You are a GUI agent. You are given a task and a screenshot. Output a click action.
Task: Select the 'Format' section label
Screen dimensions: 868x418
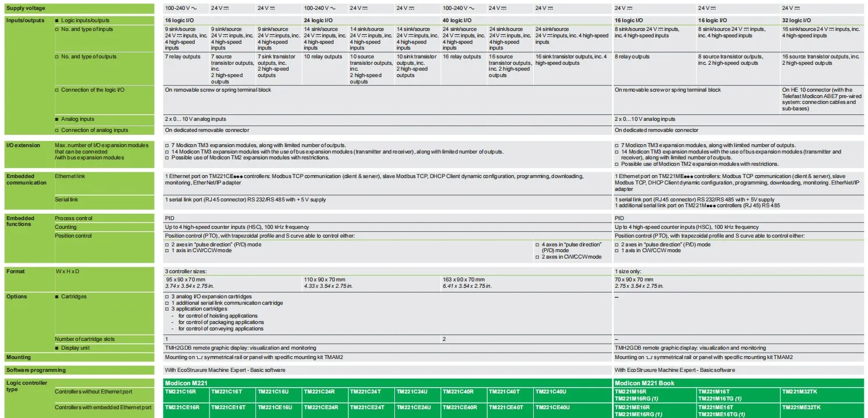pos(15,271)
